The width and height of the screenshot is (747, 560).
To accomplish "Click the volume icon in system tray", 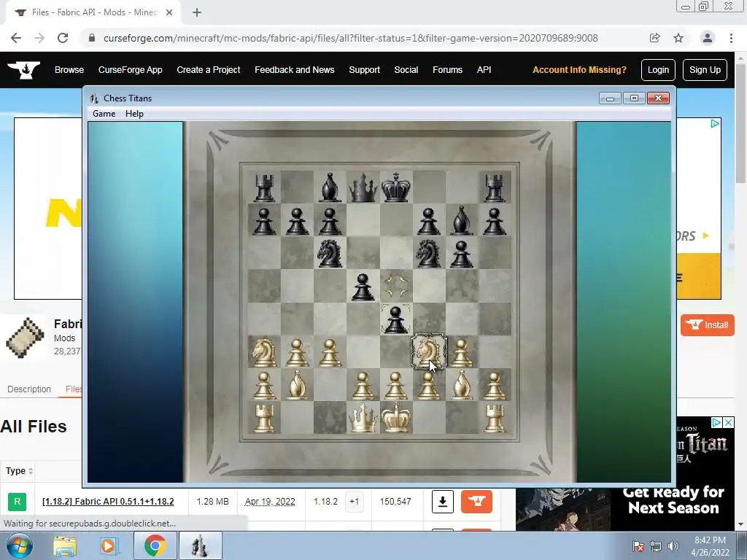I will [x=673, y=545].
